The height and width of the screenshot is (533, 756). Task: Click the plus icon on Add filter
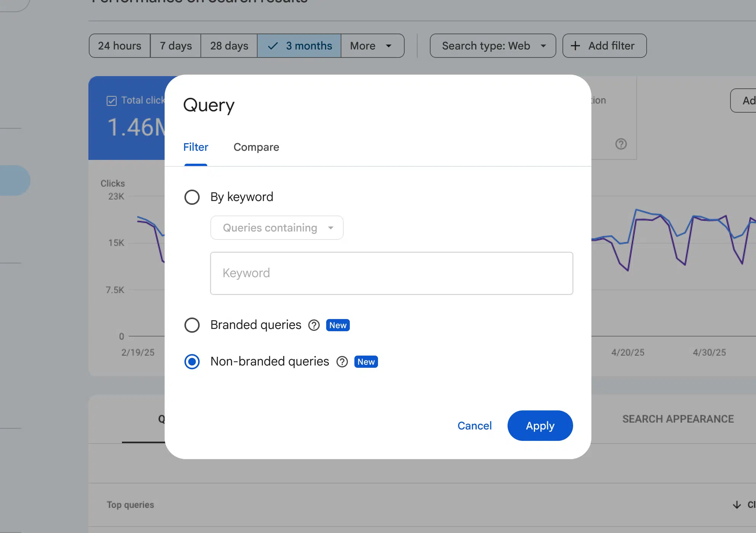575,45
